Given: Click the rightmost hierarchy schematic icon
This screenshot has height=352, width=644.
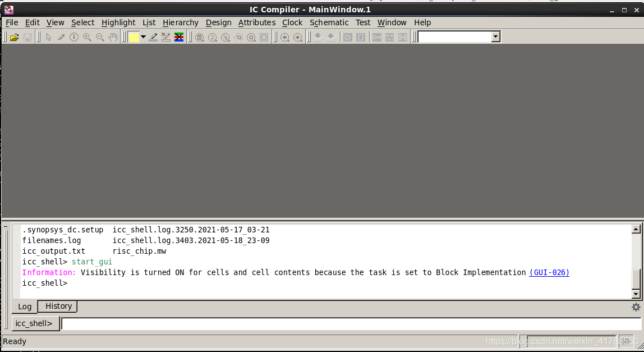Looking at the screenshot, I should coord(403,38).
